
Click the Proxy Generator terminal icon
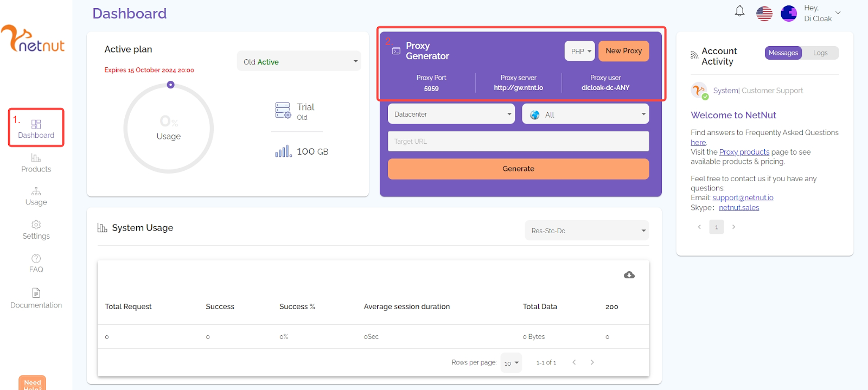click(x=396, y=51)
